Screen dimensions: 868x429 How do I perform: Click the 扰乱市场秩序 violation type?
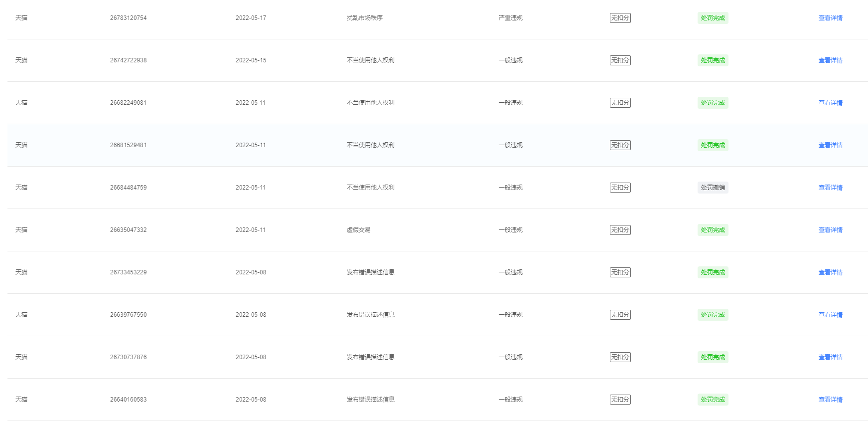[x=364, y=18]
